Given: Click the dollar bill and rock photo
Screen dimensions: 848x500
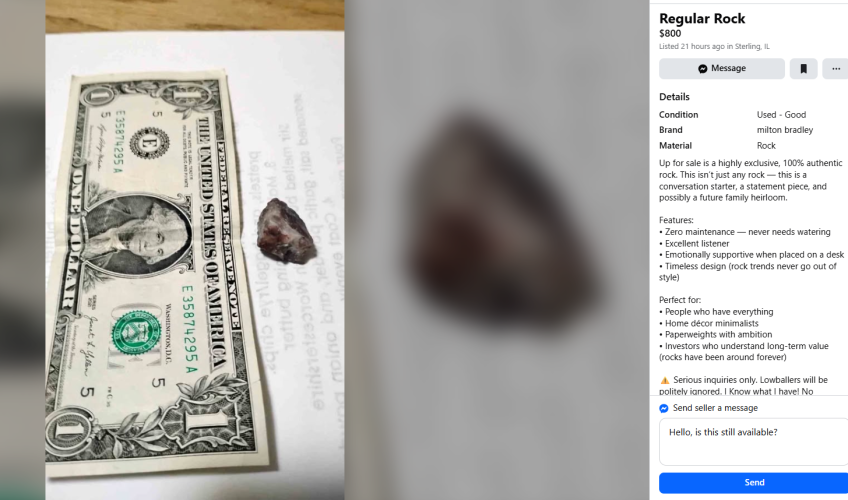Looking at the screenshot, I should pos(195,250).
